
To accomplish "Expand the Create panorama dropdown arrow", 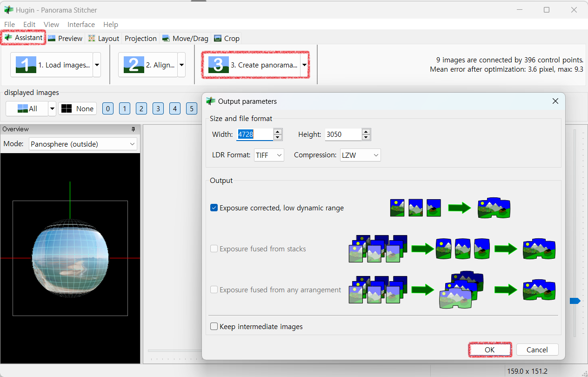I will [305, 65].
